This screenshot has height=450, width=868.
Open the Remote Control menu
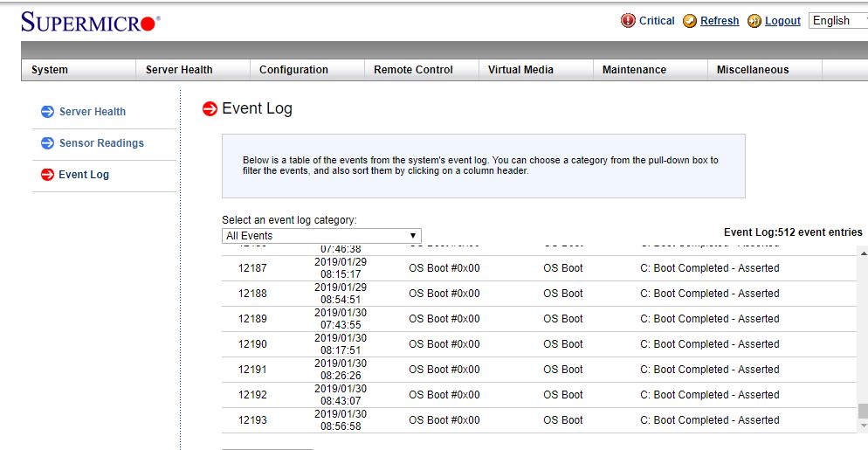coord(413,70)
